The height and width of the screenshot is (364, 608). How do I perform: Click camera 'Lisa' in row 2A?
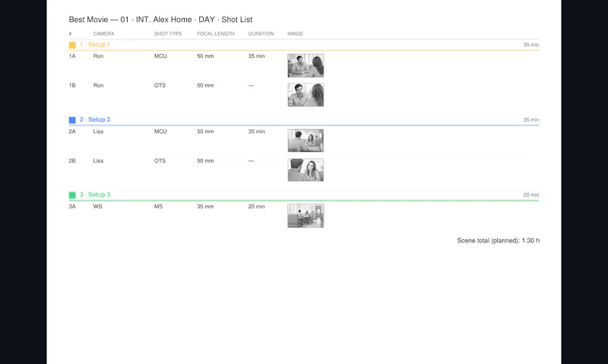click(x=98, y=131)
